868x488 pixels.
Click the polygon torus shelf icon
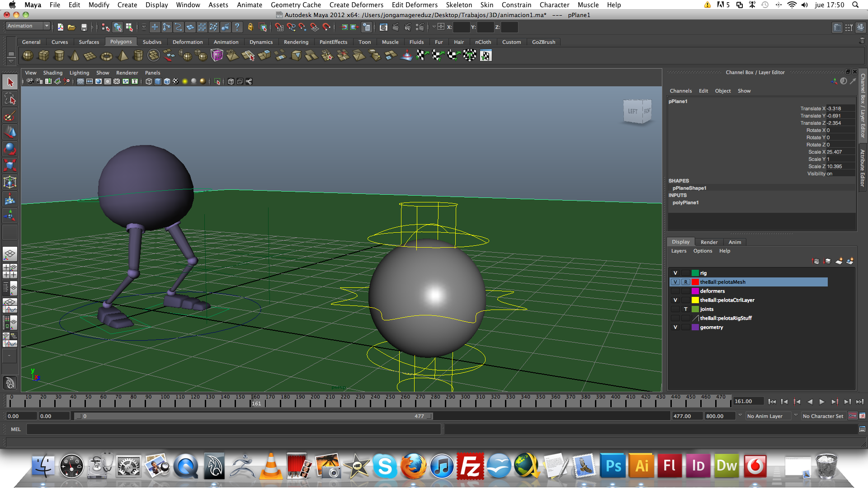pos(106,56)
